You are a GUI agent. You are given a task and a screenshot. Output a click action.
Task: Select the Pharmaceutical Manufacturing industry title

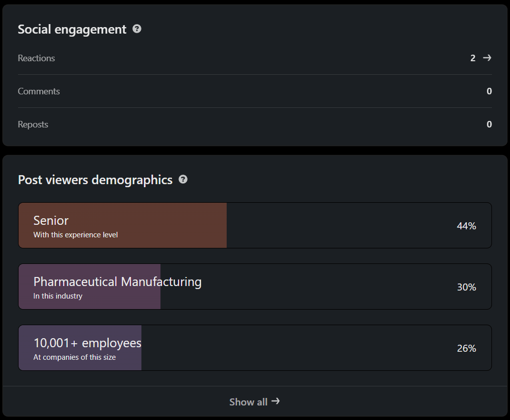[117, 282]
